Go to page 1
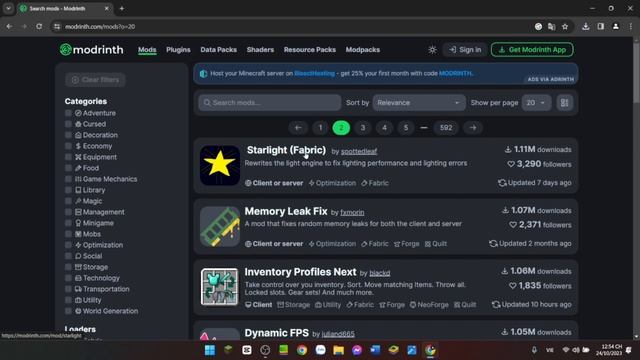The image size is (640, 360). (320, 128)
